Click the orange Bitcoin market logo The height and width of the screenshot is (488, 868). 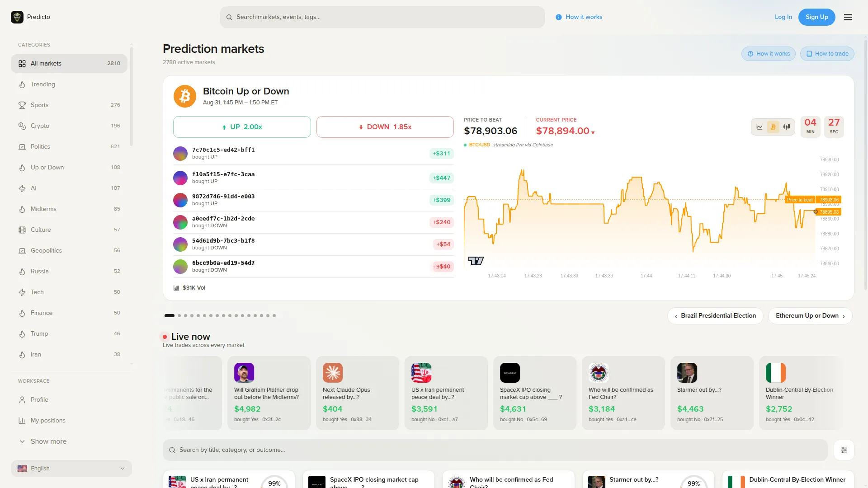click(185, 96)
